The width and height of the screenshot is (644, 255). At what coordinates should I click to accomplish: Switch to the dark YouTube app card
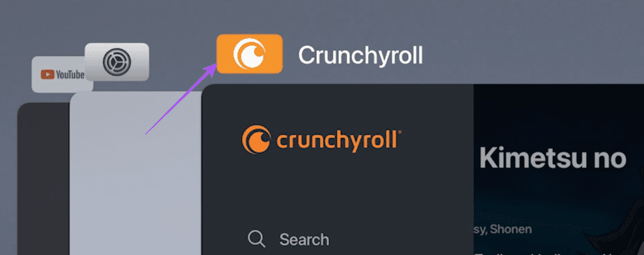click(43, 179)
